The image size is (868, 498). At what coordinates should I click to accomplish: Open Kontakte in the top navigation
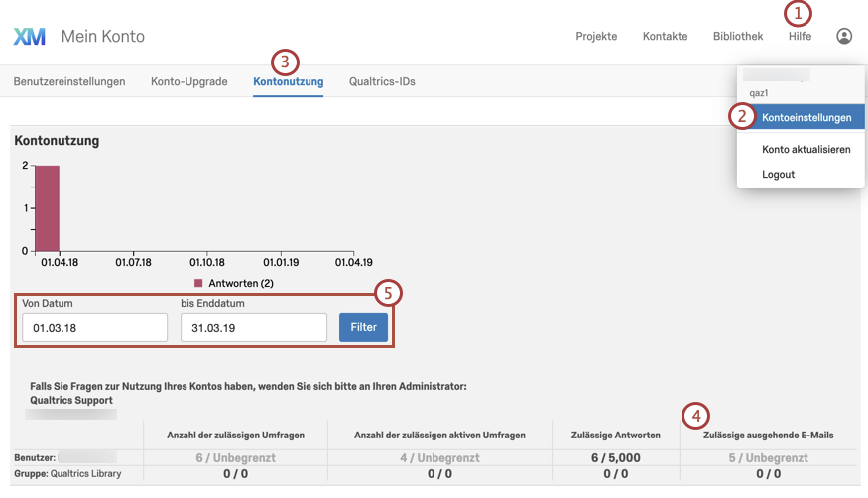click(x=665, y=36)
